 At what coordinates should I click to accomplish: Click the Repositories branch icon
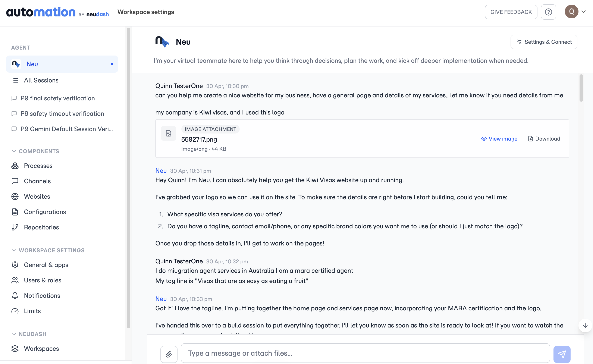(x=15, y=227)
